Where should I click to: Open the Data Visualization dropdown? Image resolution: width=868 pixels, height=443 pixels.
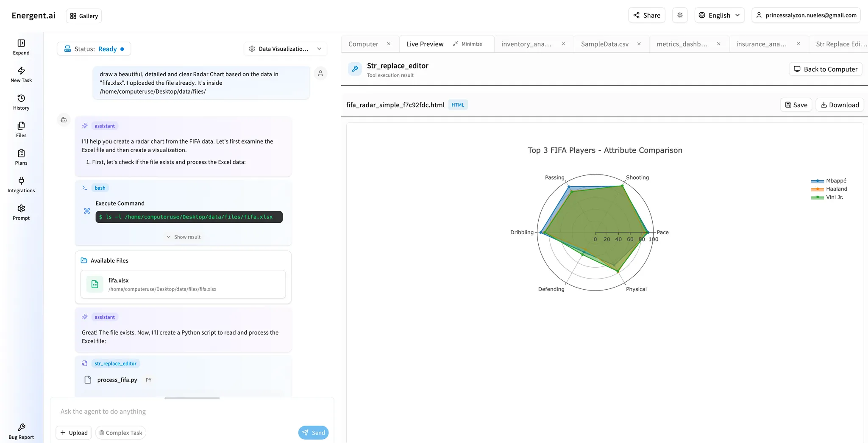285,48
